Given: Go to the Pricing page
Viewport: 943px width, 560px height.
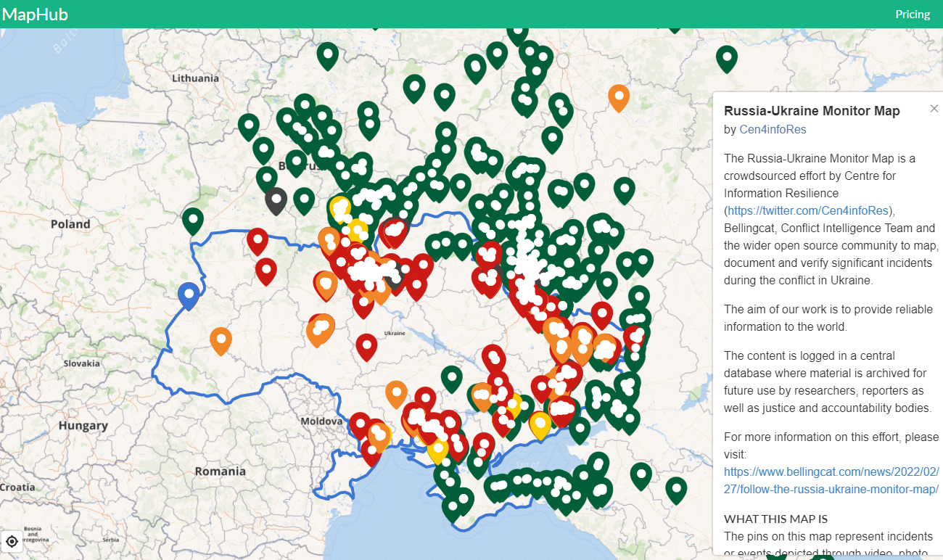Looking at the screenshot, I should 913,14.
